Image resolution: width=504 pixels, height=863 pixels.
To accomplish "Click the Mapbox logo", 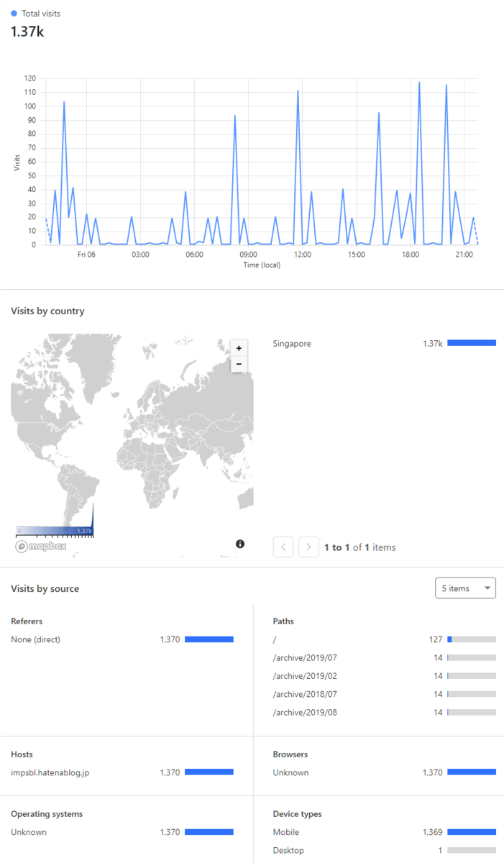I will tap(42, 547).
